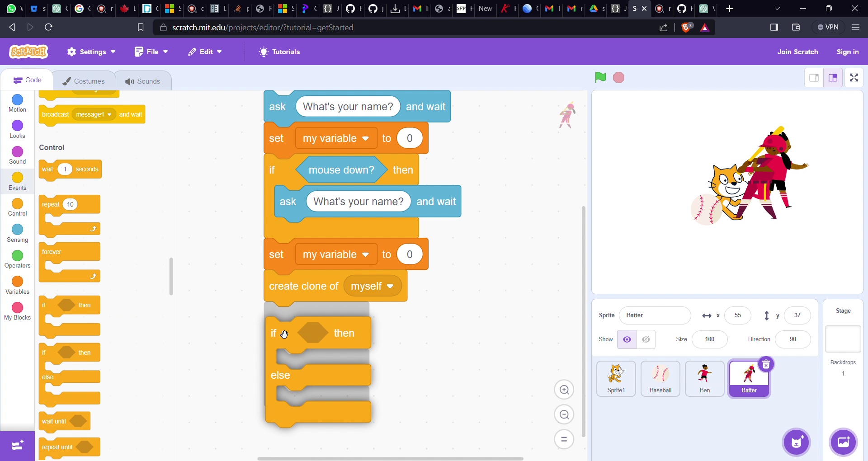The height and width of the screenshot is (461, 868).
Task: Select the Variables category color circle
Action: [x=18, y=282]
